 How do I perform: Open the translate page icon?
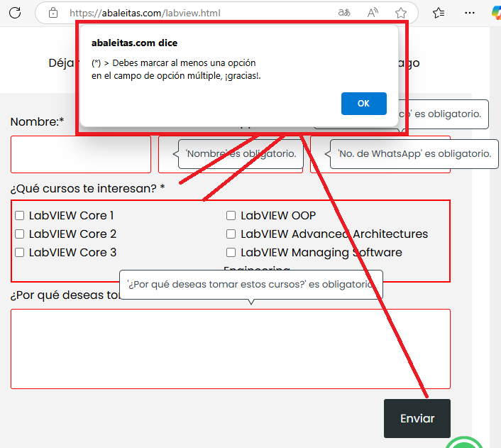click(x=344, y=13)
